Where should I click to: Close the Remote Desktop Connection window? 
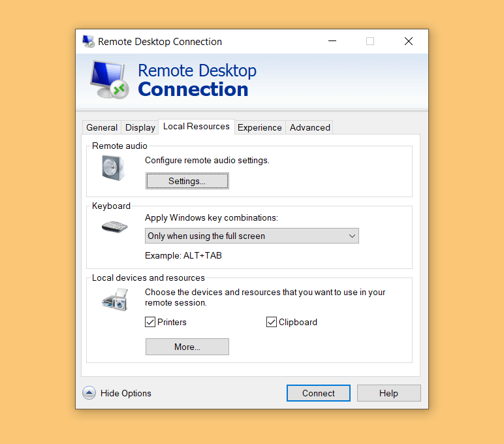(x=409, y=41)
